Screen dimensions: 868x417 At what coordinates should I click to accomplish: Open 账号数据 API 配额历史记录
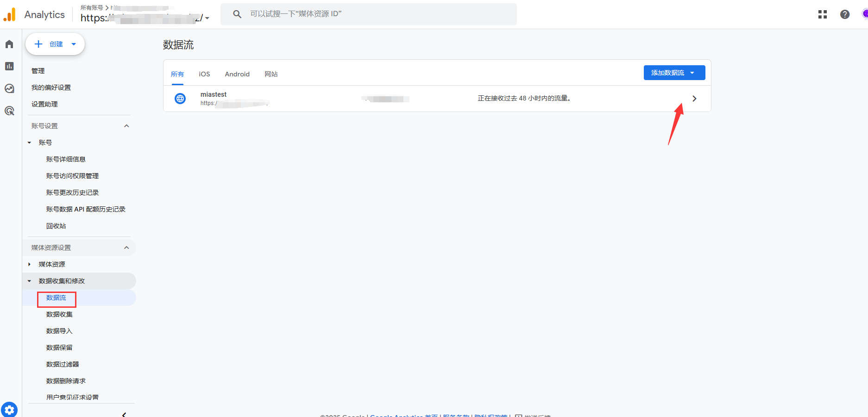86,209
